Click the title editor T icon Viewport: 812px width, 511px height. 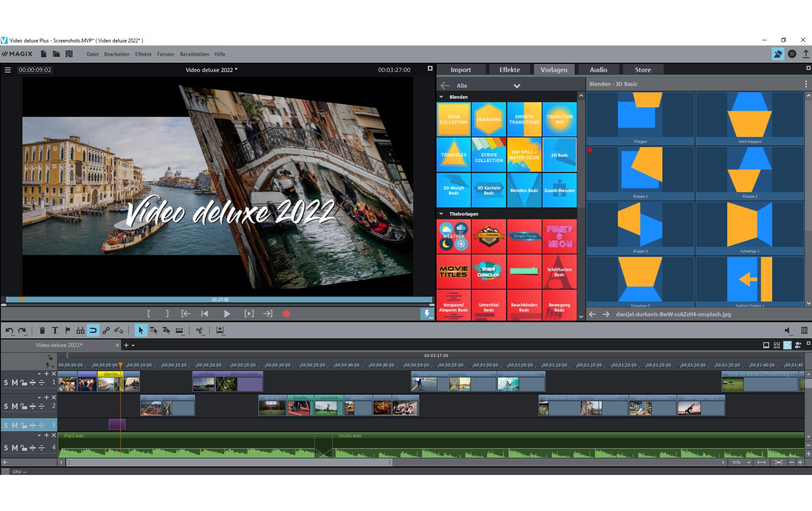tap(55, 330)
